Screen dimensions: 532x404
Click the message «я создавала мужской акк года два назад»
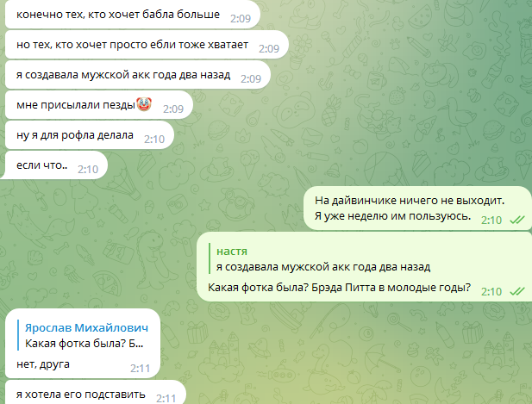(x=138, y=75)
